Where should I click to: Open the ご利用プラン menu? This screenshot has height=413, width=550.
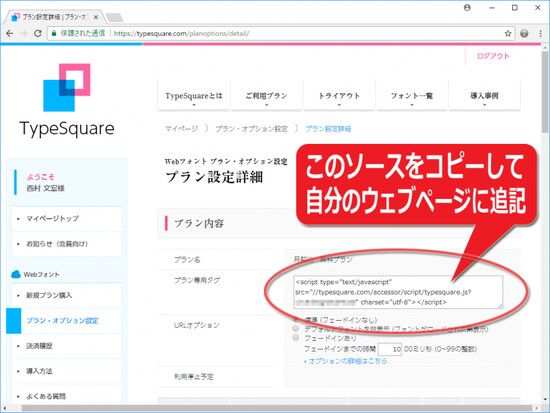(266, 96)
